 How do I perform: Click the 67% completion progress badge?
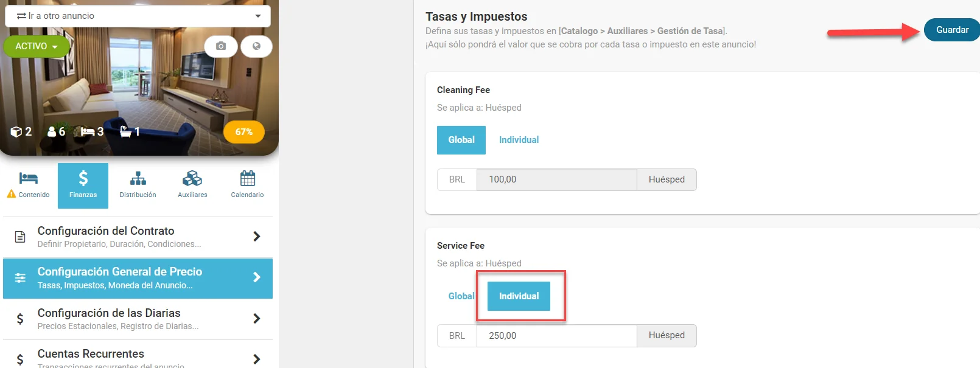click(244, 132)
